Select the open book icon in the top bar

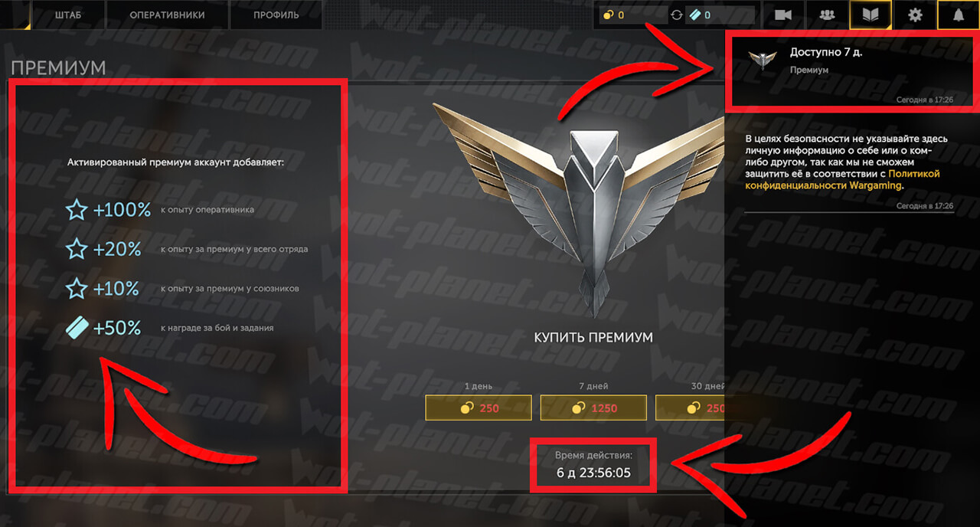coord(871,15)
